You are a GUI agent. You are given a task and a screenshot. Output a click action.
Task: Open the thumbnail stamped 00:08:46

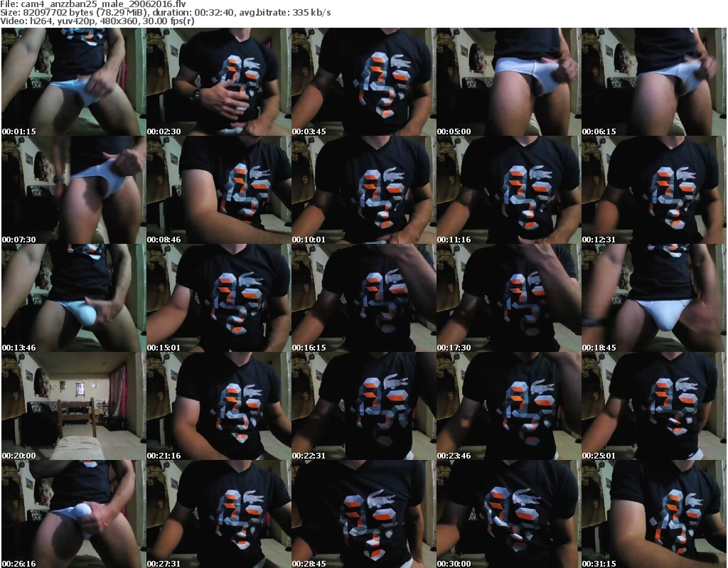(x=219, y=190)
